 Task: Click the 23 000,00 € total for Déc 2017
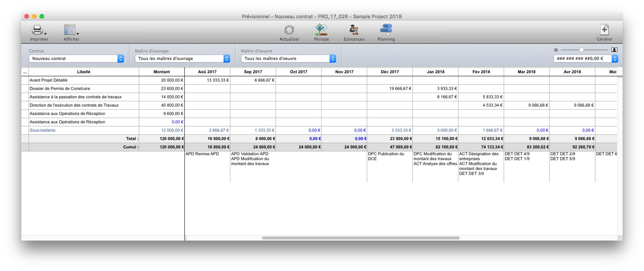coord(390,139)
